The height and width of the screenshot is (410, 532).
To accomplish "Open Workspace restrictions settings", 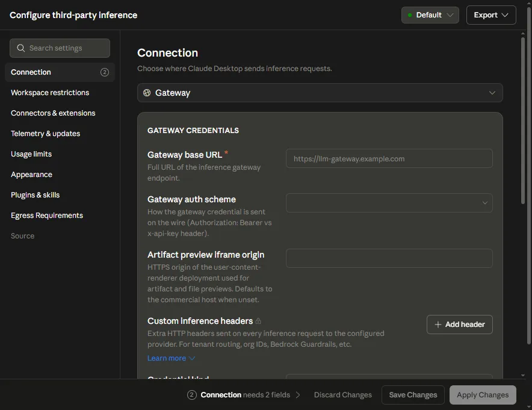I will click(x=50, y=93).
